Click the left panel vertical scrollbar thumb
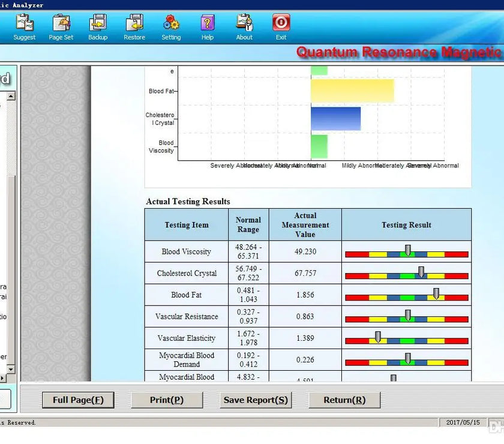The width and height of the screenshot is (504, 444). coord(11,270)
